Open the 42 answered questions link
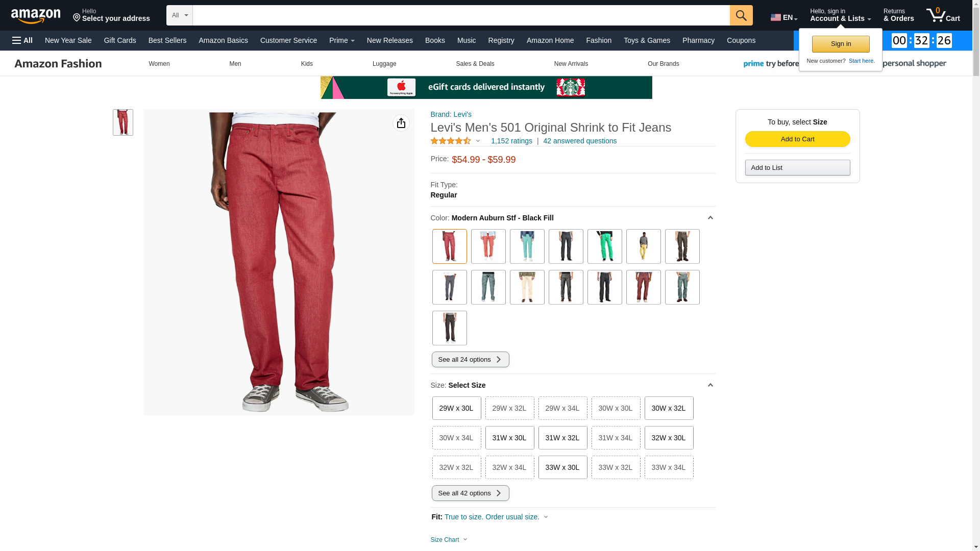 580,141
